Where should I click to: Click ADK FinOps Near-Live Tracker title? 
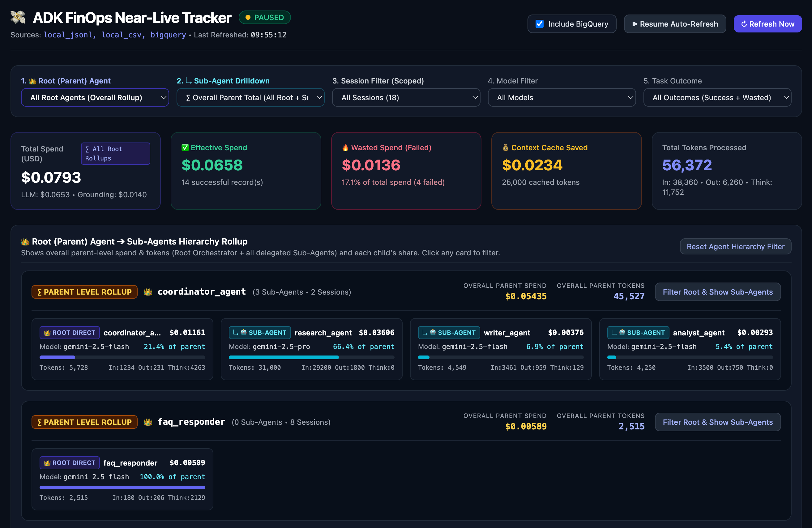[x=132, y=18]
